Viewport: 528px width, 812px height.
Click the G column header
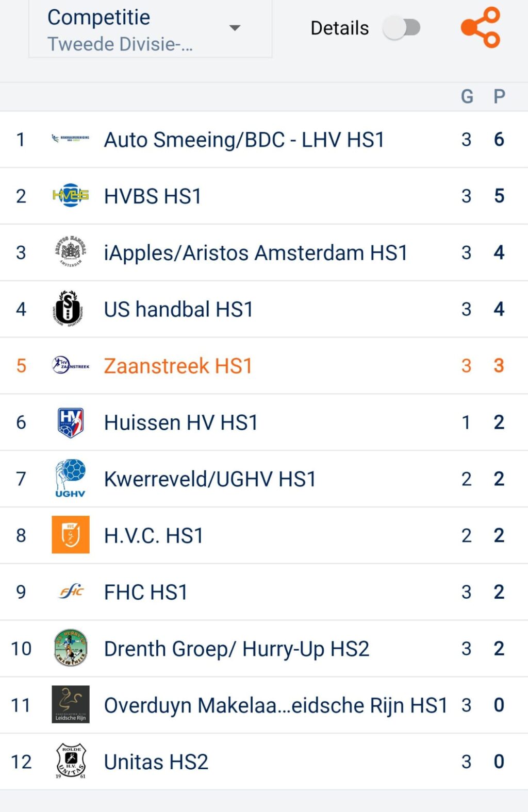coord(467,96)
